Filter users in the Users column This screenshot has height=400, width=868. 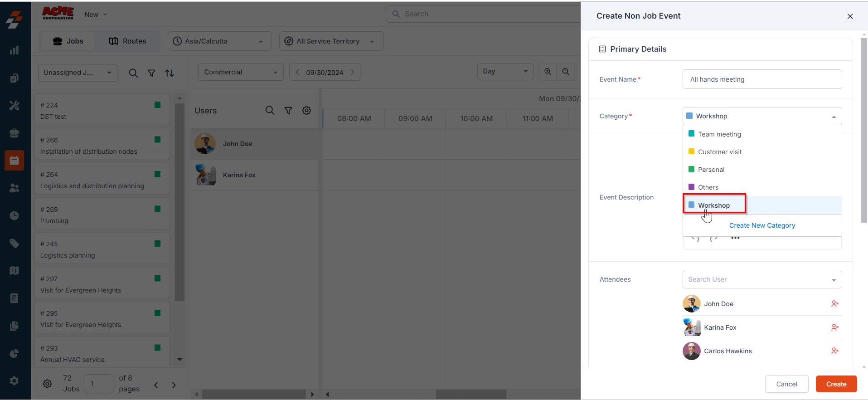pyautogui.click(x=288, y=110)
